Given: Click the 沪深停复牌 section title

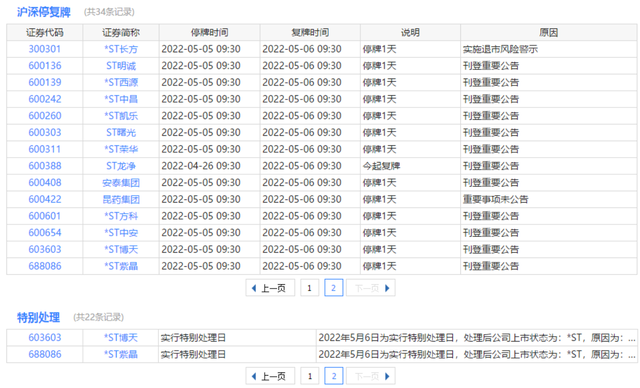Looking at the screenshot, I should click(x=44, y=12).
